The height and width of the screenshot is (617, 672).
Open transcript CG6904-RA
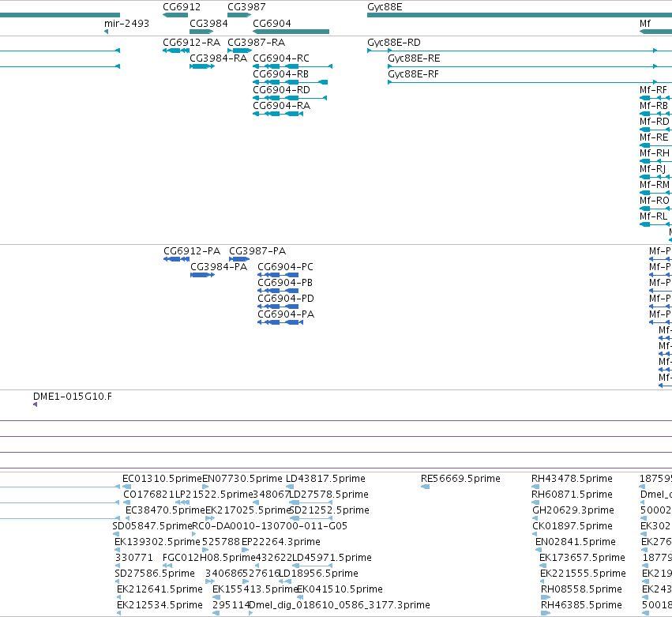282,106
